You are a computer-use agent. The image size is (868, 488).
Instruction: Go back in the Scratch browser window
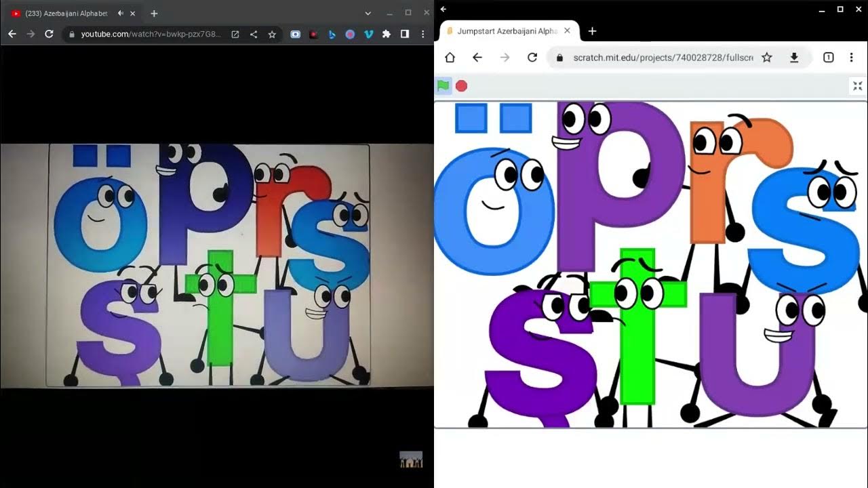(477, 58)
